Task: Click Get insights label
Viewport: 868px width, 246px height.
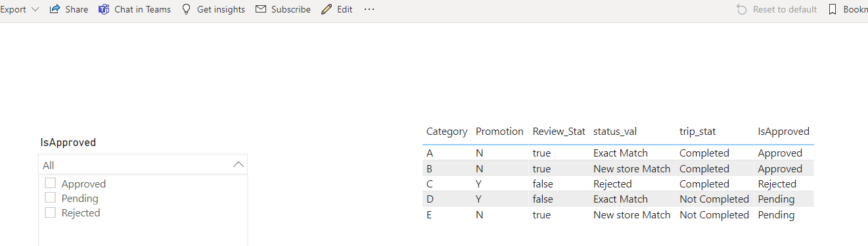Action: [221, 9]
